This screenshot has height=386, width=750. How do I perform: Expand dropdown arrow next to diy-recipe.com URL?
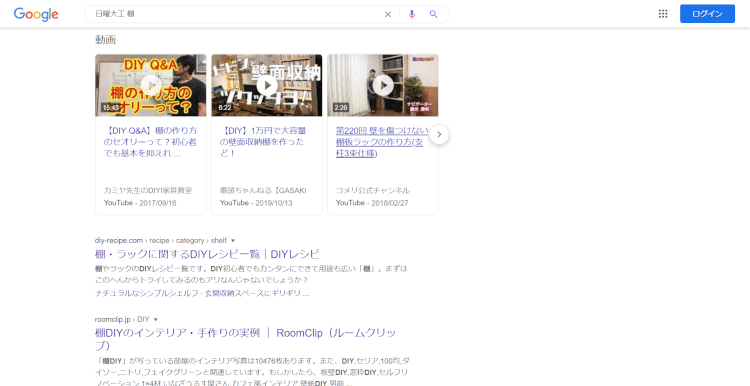coord(233,241)
